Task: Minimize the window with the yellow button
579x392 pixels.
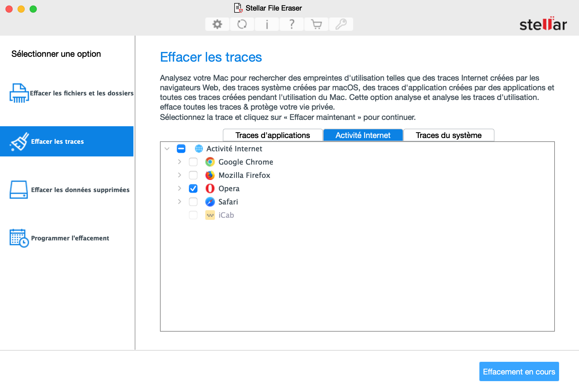Action: [x=21, y=9]
